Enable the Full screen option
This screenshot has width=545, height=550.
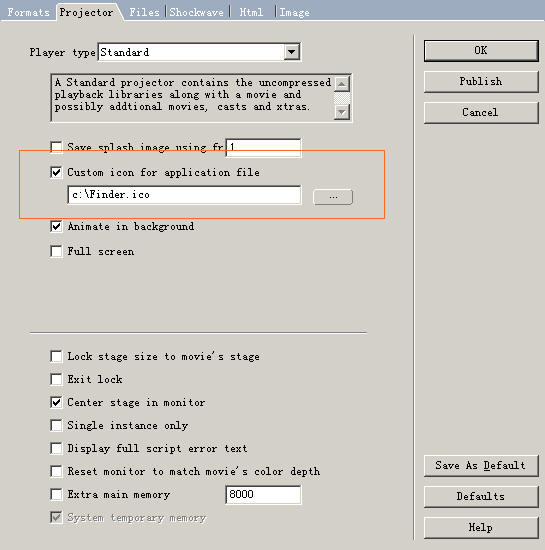56,251
